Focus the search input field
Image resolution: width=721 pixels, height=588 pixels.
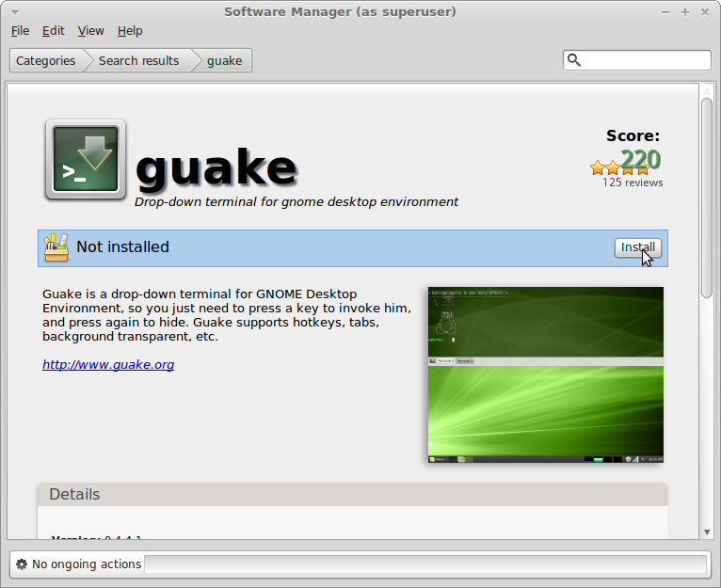(637, 60)
